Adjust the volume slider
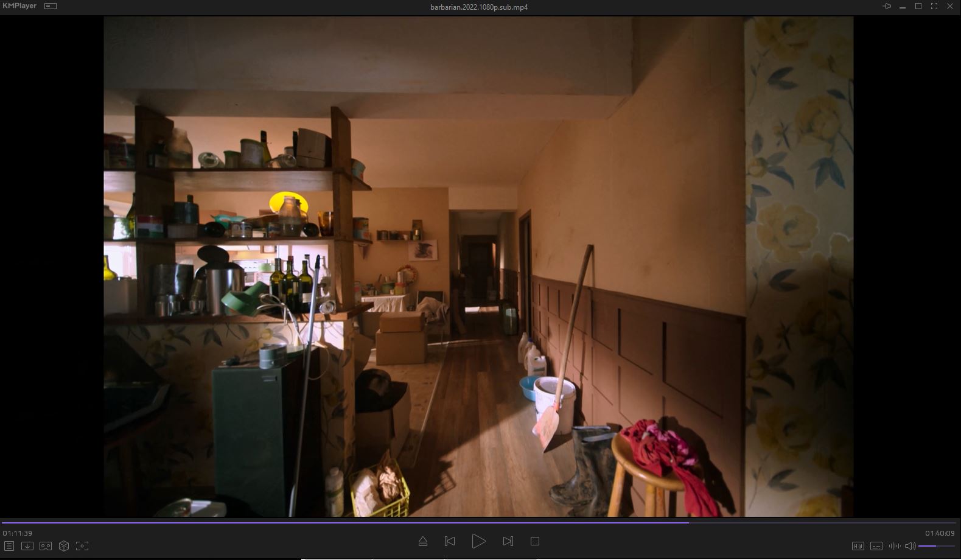Image resolution: width=961 pixels, height=560 pixels. tap(936, 546)
